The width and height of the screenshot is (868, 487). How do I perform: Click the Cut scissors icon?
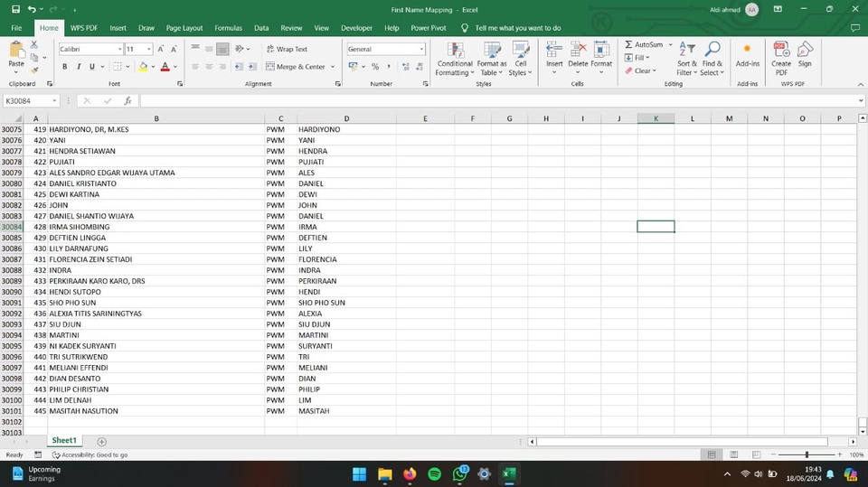pos(34,44)
